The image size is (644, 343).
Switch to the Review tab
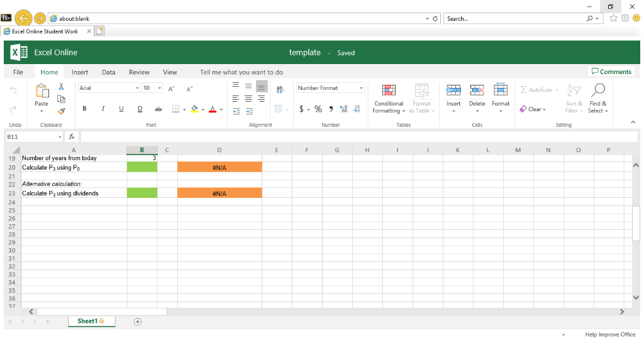[x=139, y=72]
